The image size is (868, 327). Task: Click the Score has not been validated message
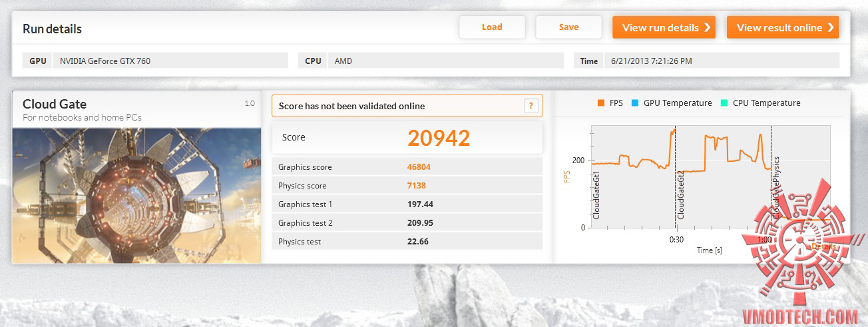351,106
